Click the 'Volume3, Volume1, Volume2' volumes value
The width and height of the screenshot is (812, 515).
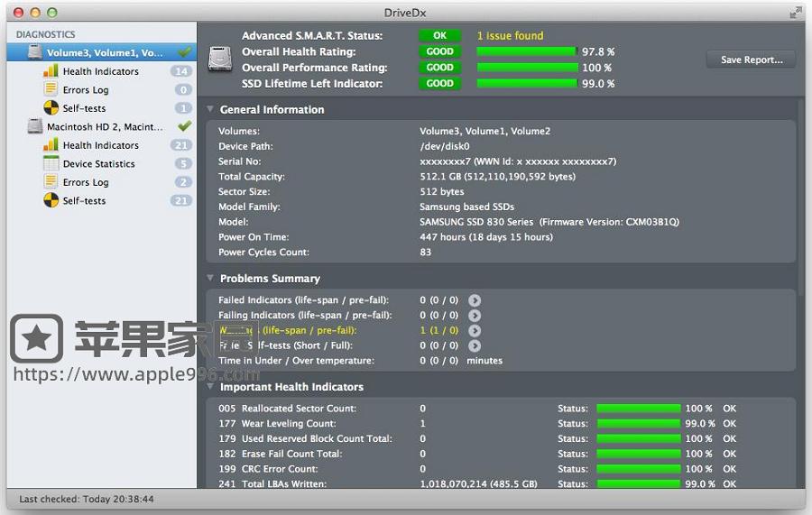click(x=484, y=131)
